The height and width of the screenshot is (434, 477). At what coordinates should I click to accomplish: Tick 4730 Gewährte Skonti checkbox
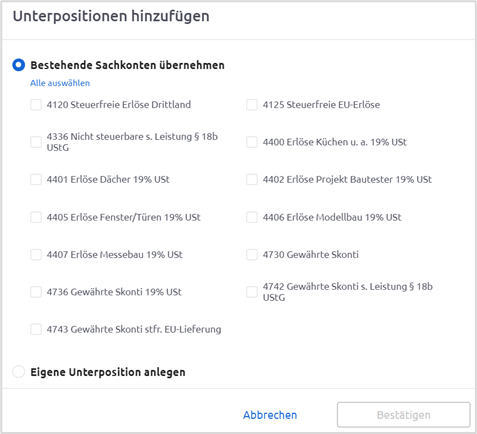(x=252, y=255)
